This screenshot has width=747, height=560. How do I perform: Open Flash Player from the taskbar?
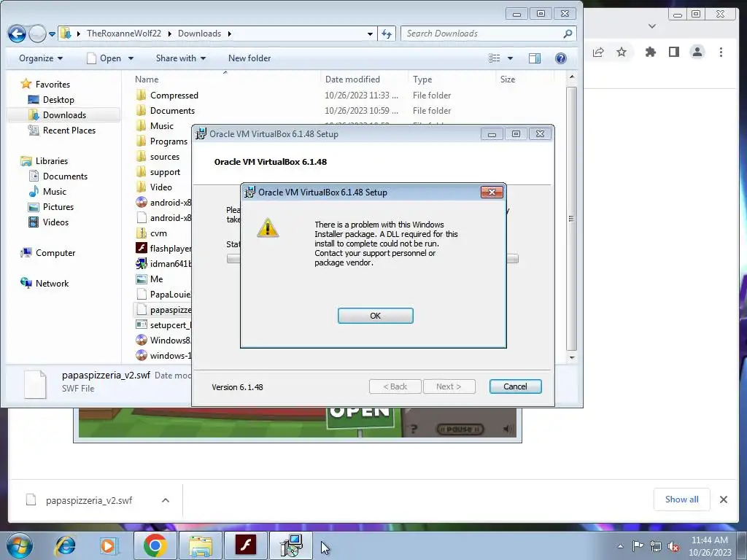tap(245, 545)
